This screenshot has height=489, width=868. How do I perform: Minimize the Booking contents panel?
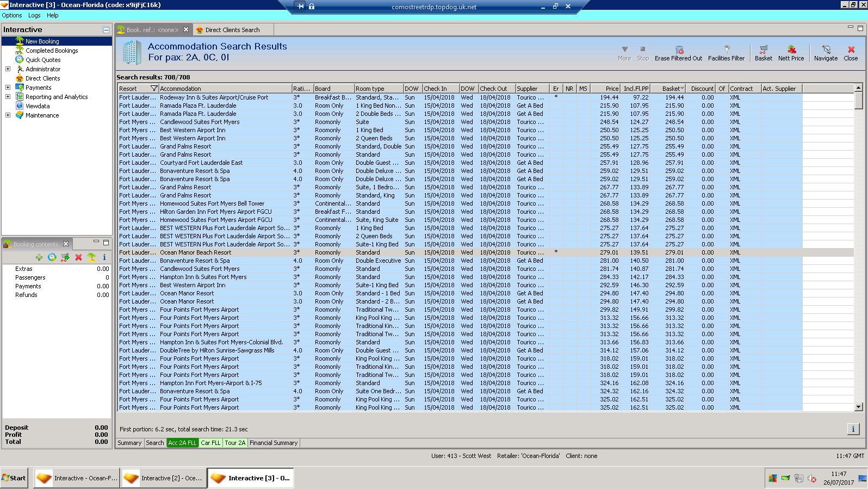[x=96, y=242]
